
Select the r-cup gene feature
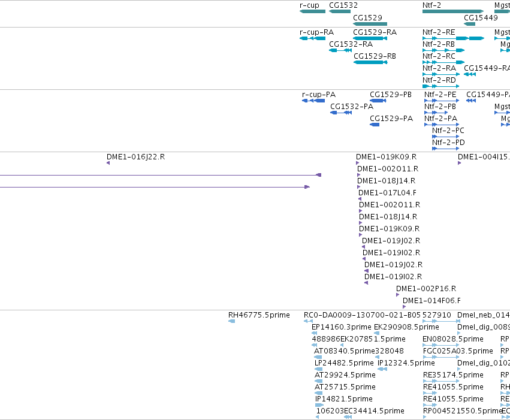tap(312, 11)
